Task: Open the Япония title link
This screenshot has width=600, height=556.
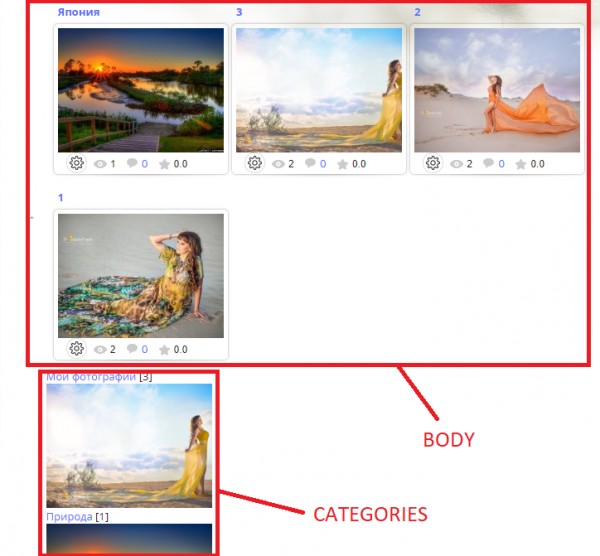Action: point(78,12)
